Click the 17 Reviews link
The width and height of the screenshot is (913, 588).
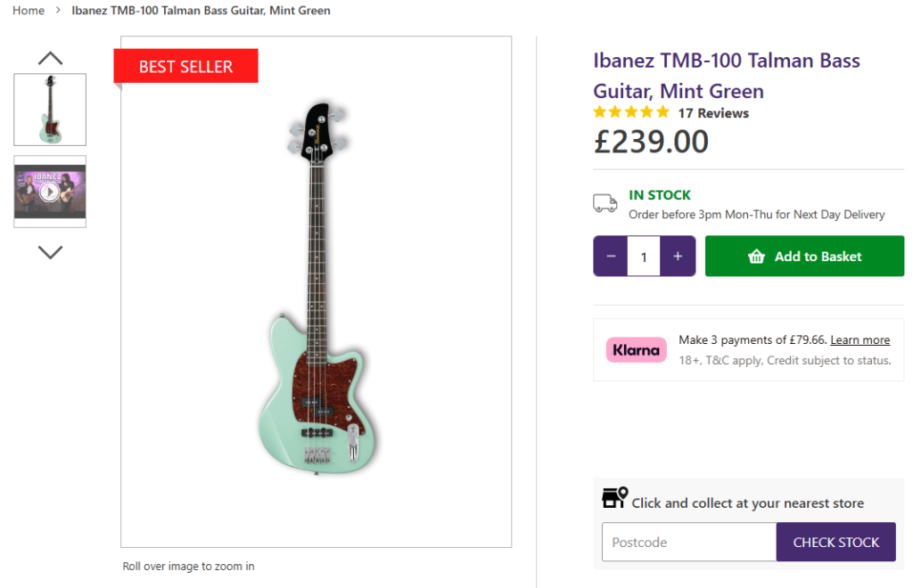(712, 112)
